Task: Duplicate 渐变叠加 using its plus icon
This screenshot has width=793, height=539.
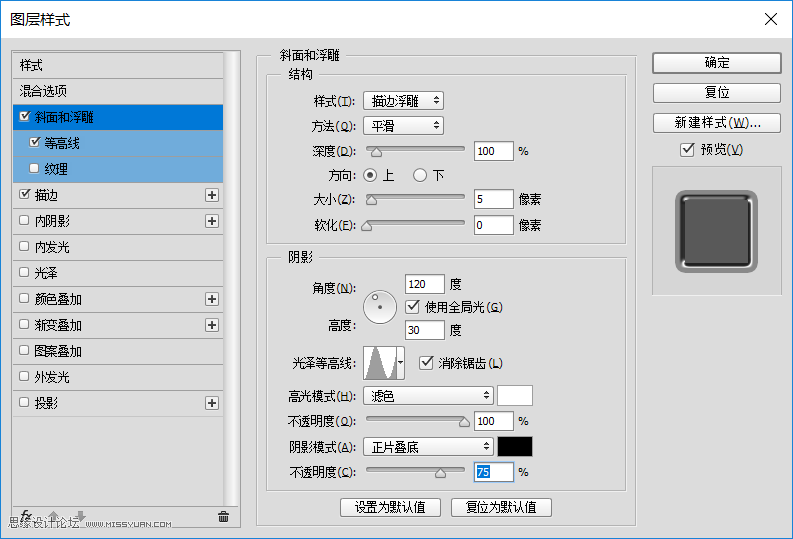Action: pos(211,325)
